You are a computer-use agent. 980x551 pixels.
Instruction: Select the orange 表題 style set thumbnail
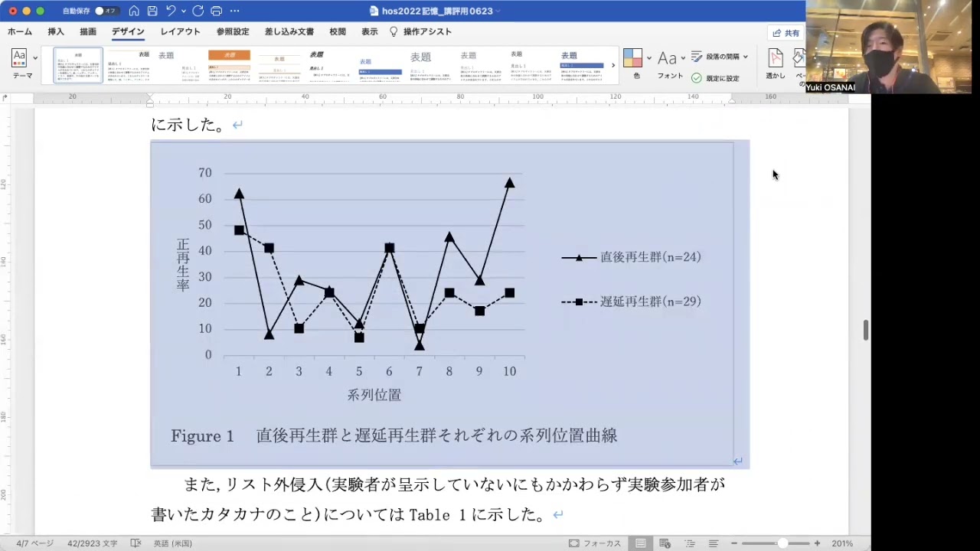coord(229,65)
